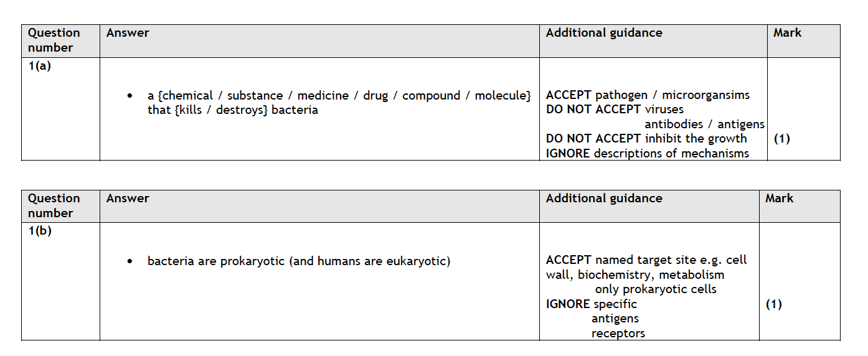
Task: Click the 'antibodies / antigens' text
Action: point(704,124)
